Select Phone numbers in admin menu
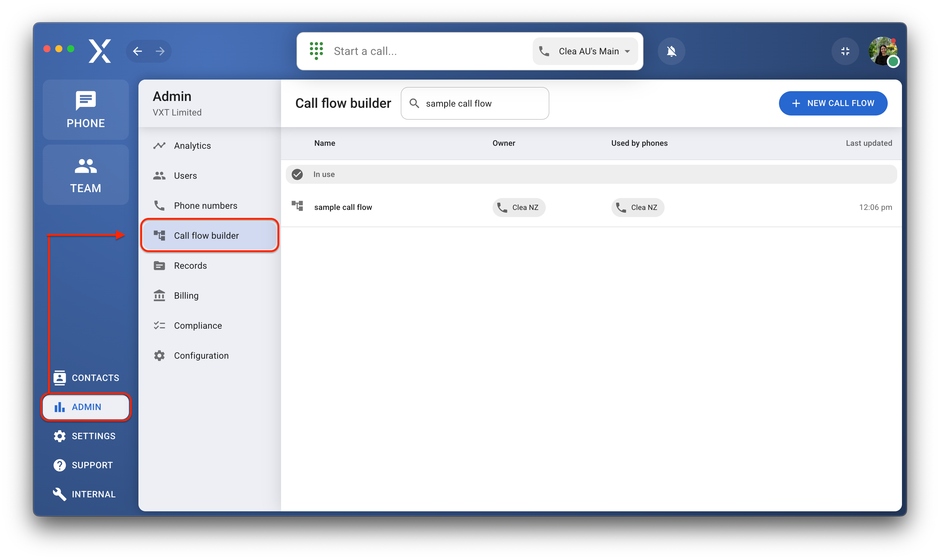This screenshot has height=560, width=940. (205, 206)
